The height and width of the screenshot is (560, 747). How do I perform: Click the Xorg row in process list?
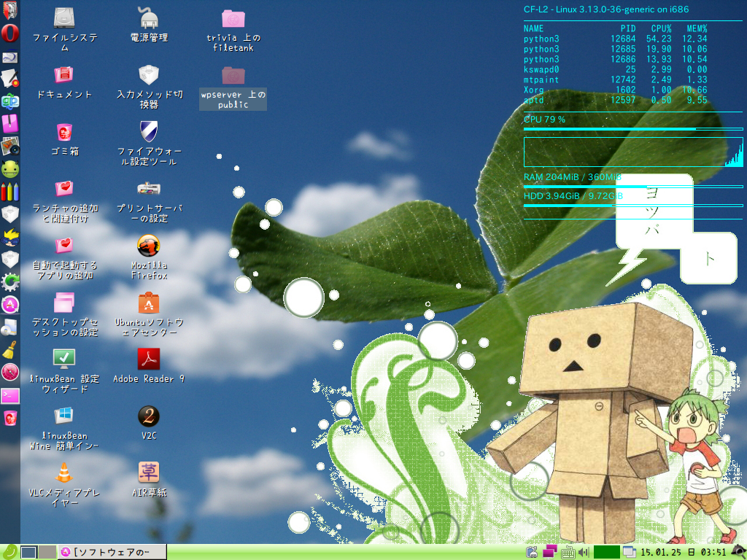(616, 90)
